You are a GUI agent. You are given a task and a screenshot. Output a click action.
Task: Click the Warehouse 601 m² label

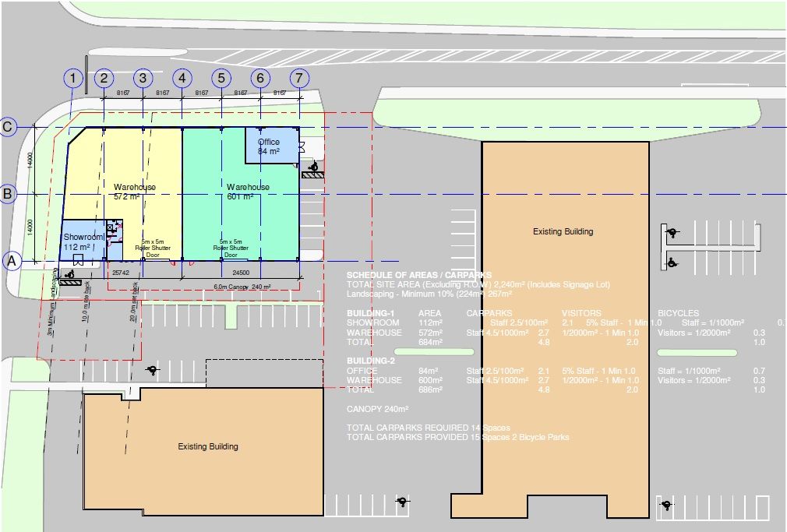(248, 192)
